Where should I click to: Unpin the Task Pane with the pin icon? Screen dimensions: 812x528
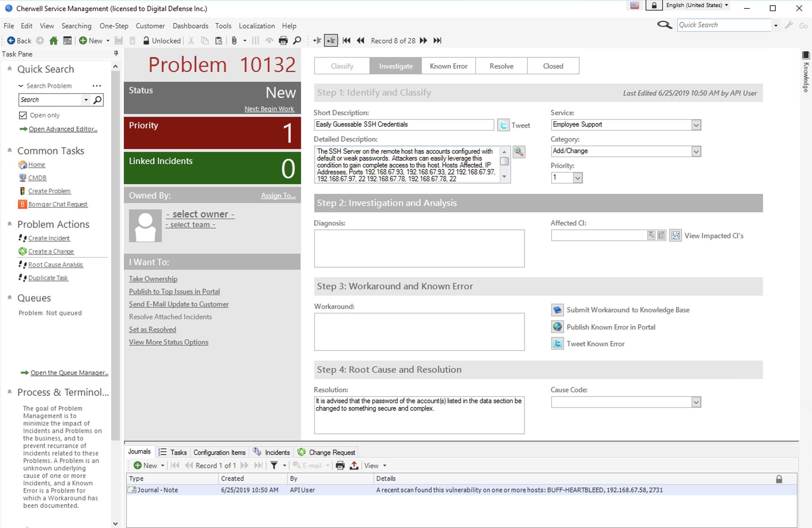coord(116,53)
